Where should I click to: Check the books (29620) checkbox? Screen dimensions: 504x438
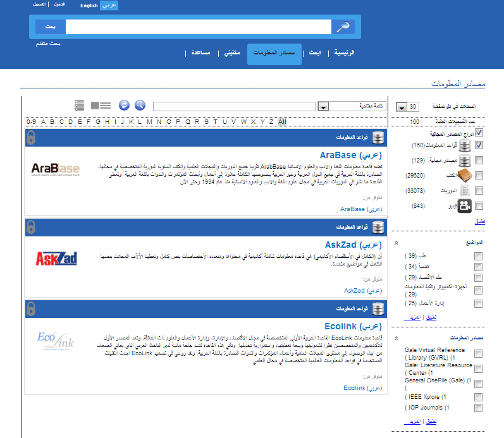479,175
